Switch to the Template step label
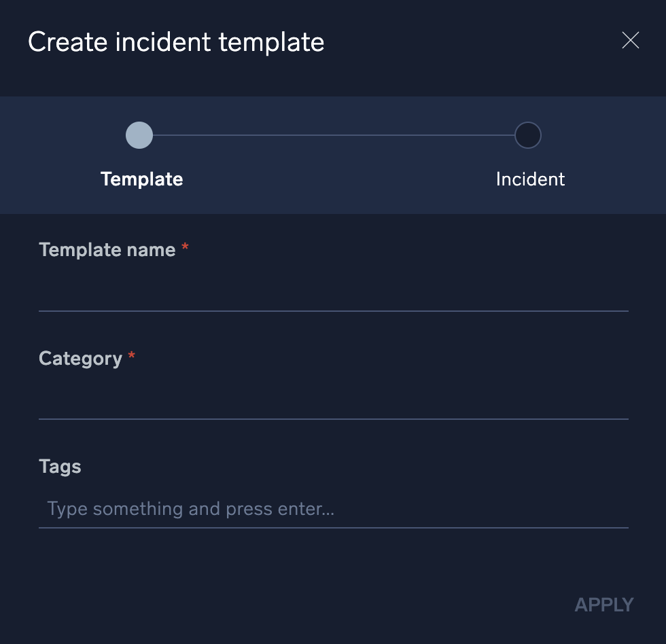 [x=141, y=179]
